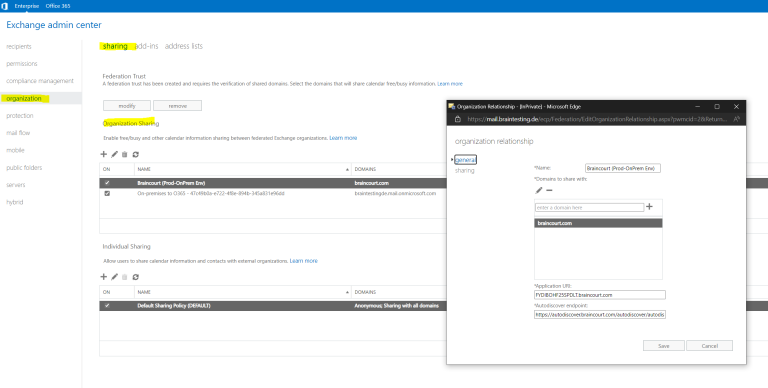Click Save in organization relationship dialog
This screenshot has height=388, width=768.
click(664, 346)
